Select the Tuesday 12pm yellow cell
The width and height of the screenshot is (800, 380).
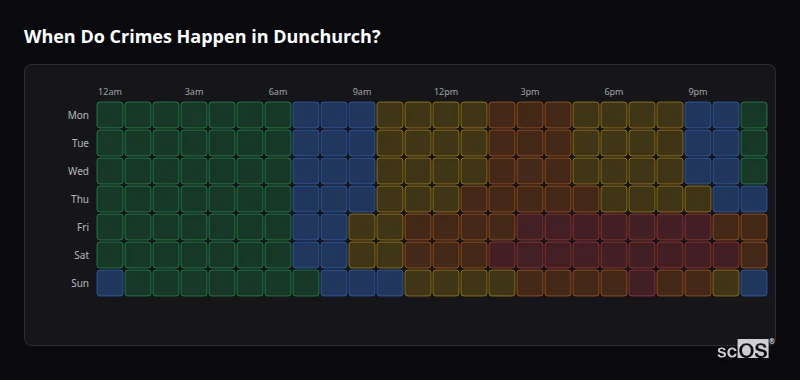446,143
